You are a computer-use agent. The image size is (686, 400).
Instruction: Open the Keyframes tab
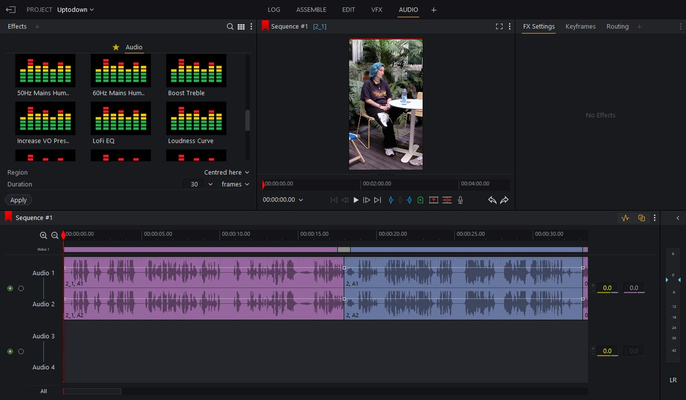[580, 26]
